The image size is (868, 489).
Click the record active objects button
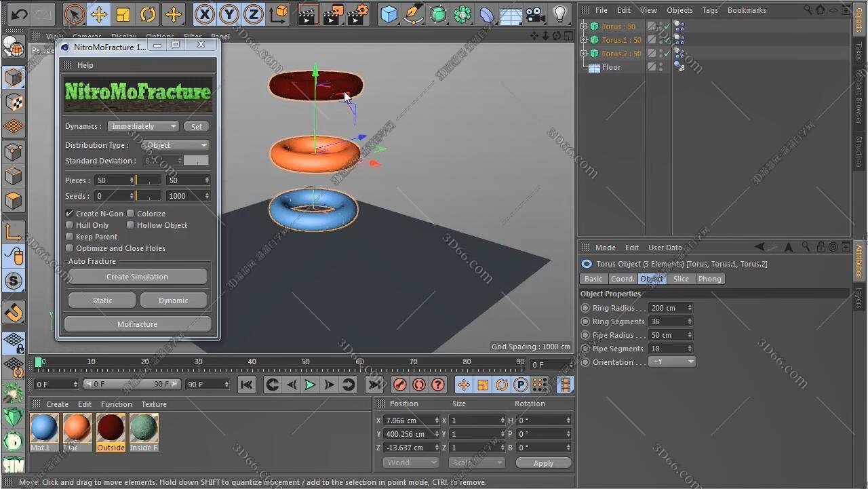tap(400, 385)
